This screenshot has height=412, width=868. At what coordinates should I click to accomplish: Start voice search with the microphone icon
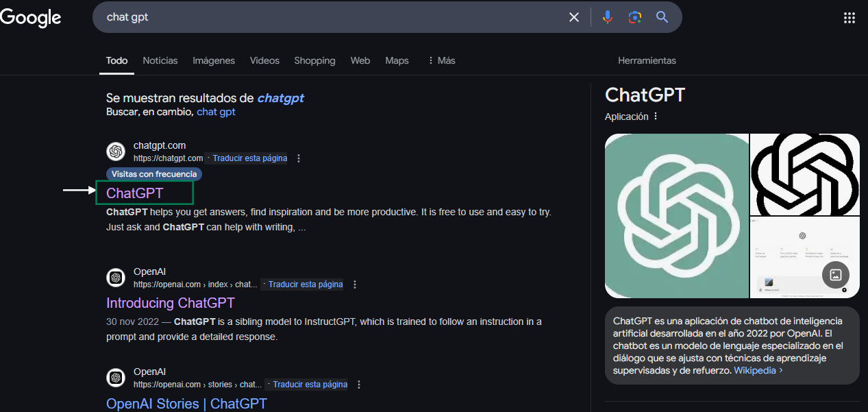[x=607, y=17]
